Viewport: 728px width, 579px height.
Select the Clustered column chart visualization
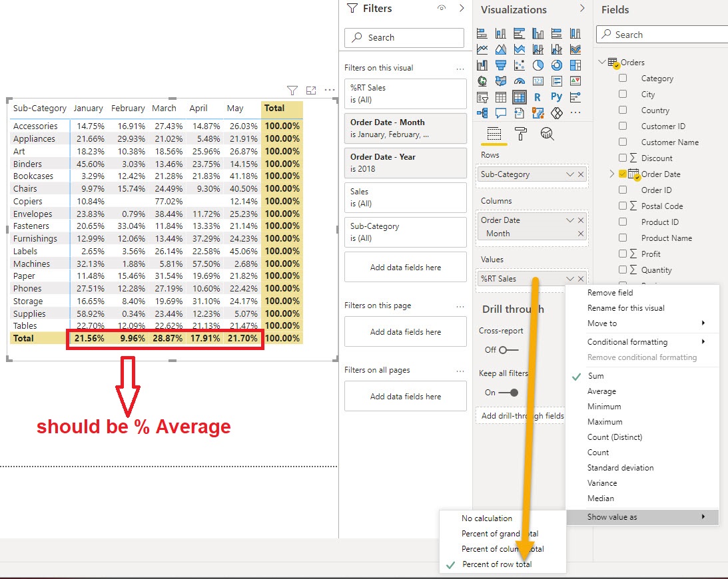(538, 33)
